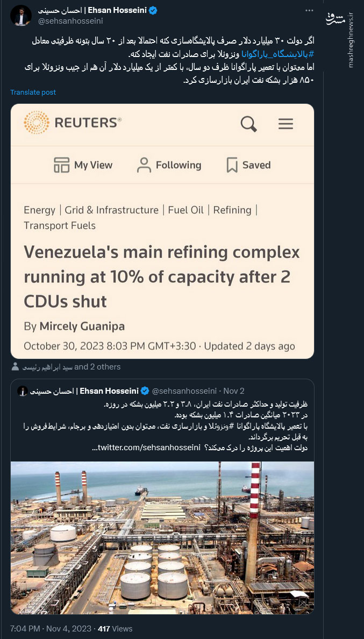Image resolution: width=364 pixels, height=639 pixels.
Task: Click Ehsan Hosseini's profile avatar
Action: coord(20,16)
